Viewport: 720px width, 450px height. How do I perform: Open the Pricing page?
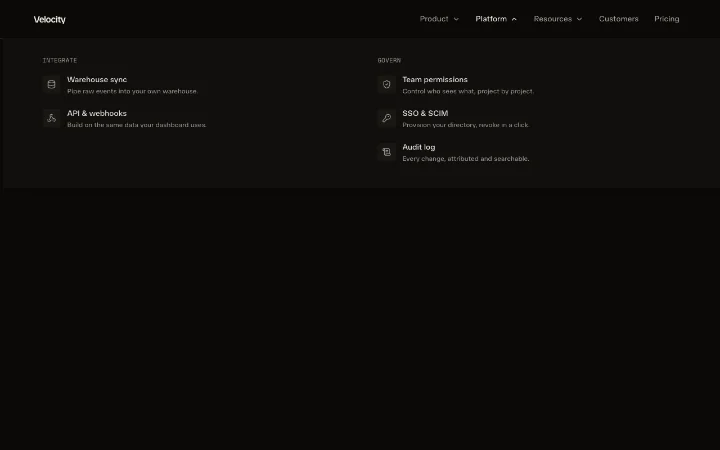tap(667, 19)
